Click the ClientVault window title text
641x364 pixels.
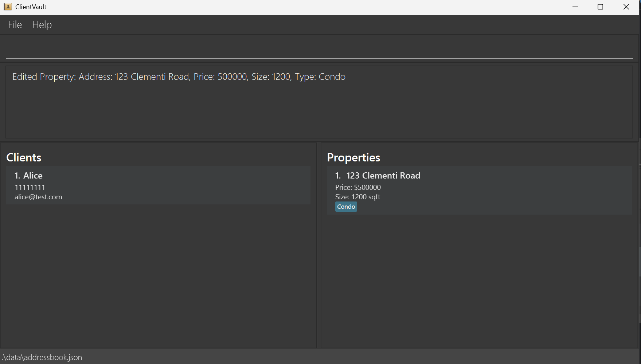[x=31, y=7]
